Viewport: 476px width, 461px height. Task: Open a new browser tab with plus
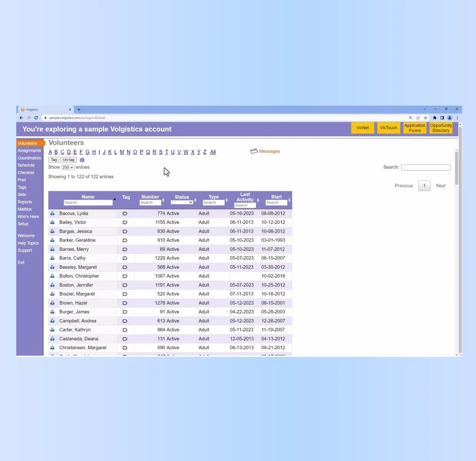(x=79, y=109)
